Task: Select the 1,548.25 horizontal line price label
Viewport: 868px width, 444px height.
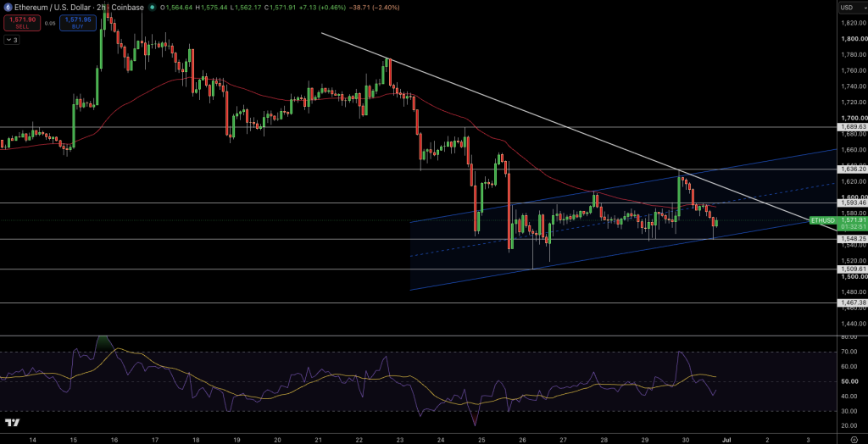Action: pos(853,239)
